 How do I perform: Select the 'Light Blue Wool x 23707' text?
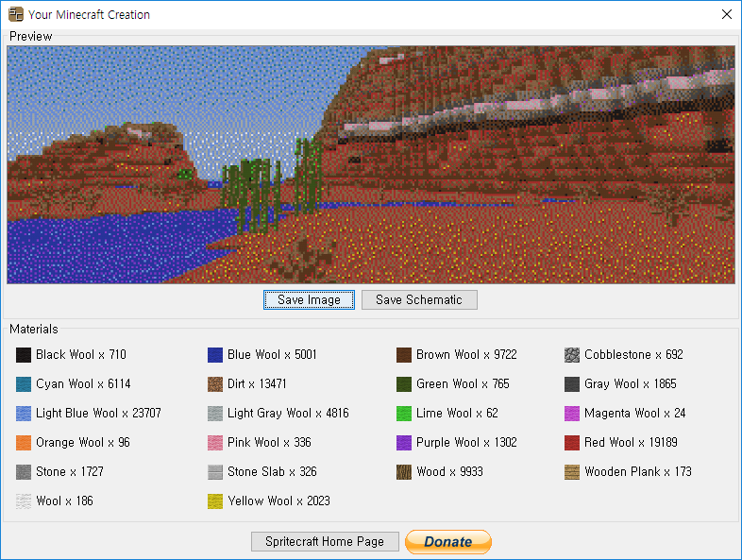(98, 414)
